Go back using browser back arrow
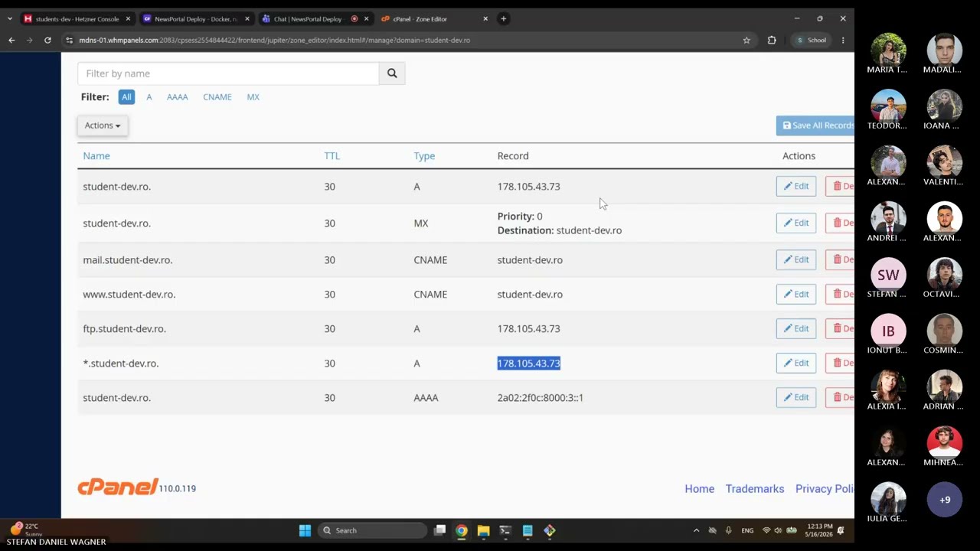Screen dimensions: 980x551 pos(11,40)
